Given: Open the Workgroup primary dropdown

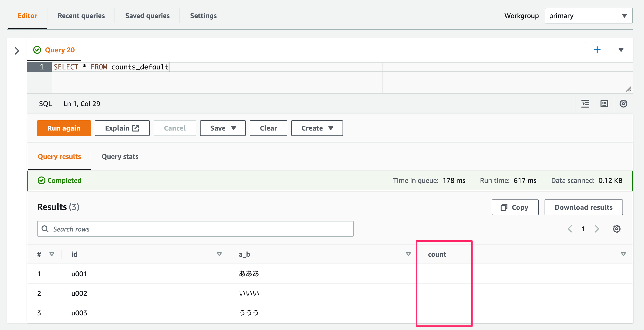Looking at the screenshot, I should coord(589,16).
